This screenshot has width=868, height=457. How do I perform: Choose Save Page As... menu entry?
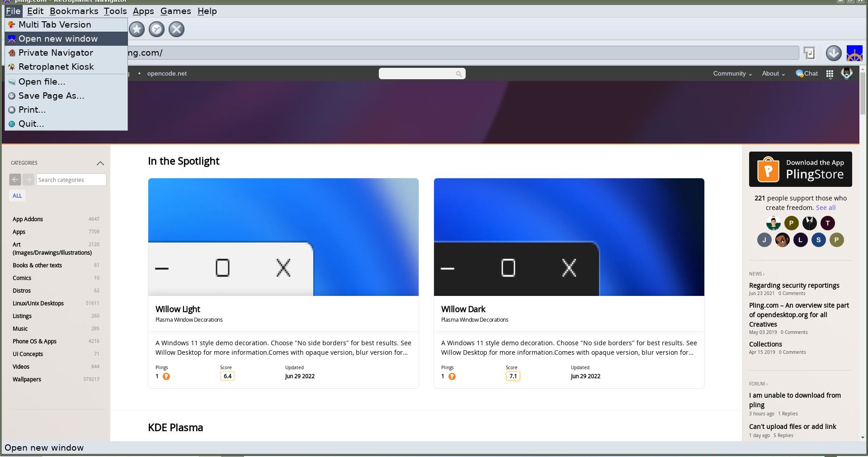[x=66, y=96]
